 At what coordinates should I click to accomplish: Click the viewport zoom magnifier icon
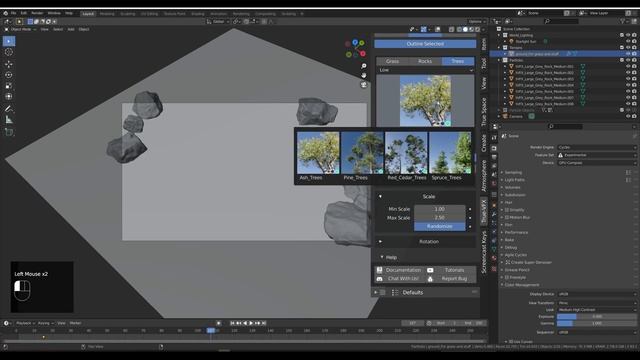pyautogui.click(x=364, y=66)
